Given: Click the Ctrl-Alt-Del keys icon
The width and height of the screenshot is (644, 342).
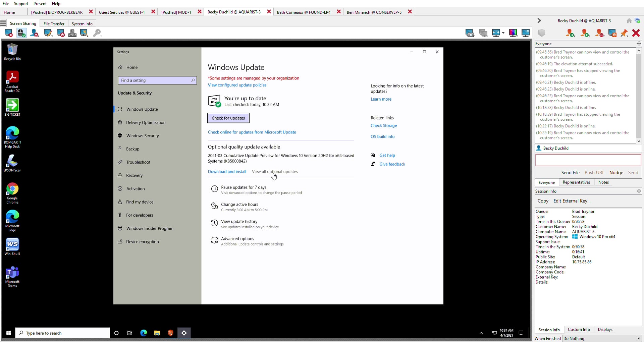Looking at the screenshot, I should (x=72, y=33).
